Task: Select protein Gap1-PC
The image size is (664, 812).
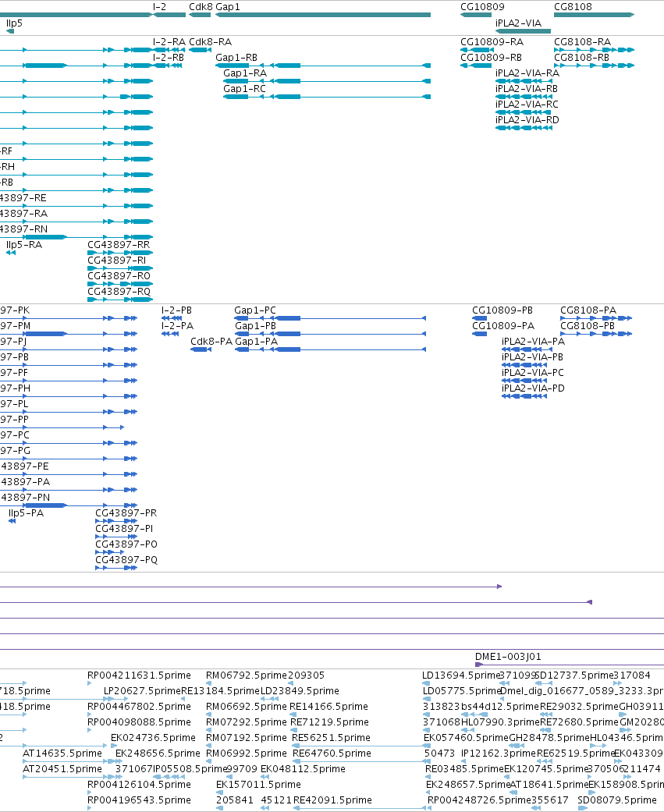Action: pyautogui.click(x=255, y=310)
